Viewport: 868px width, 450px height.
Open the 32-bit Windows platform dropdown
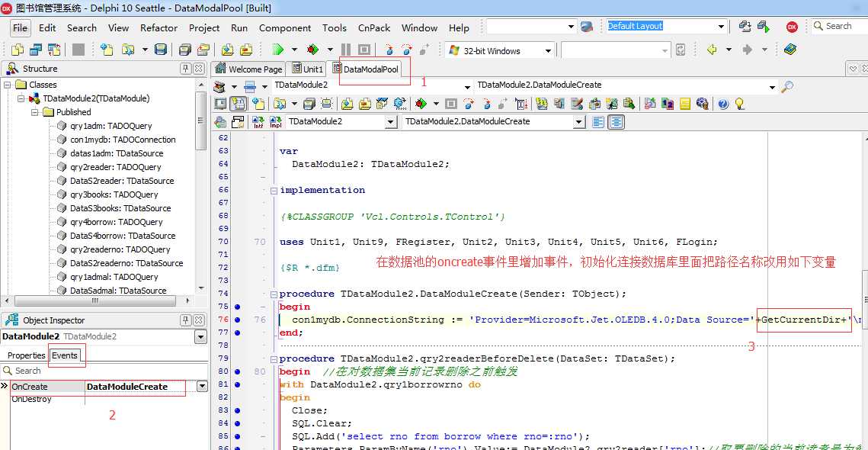[x=548, y=51]
